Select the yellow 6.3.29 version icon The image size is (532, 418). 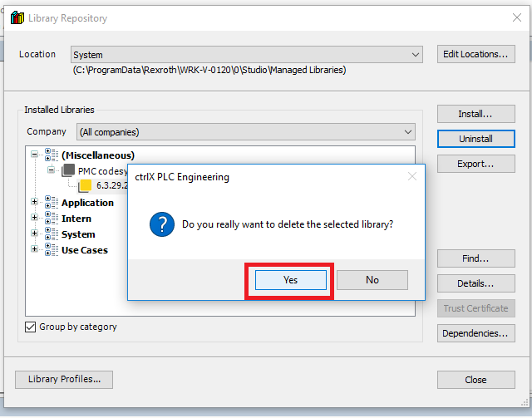point(85,185)
